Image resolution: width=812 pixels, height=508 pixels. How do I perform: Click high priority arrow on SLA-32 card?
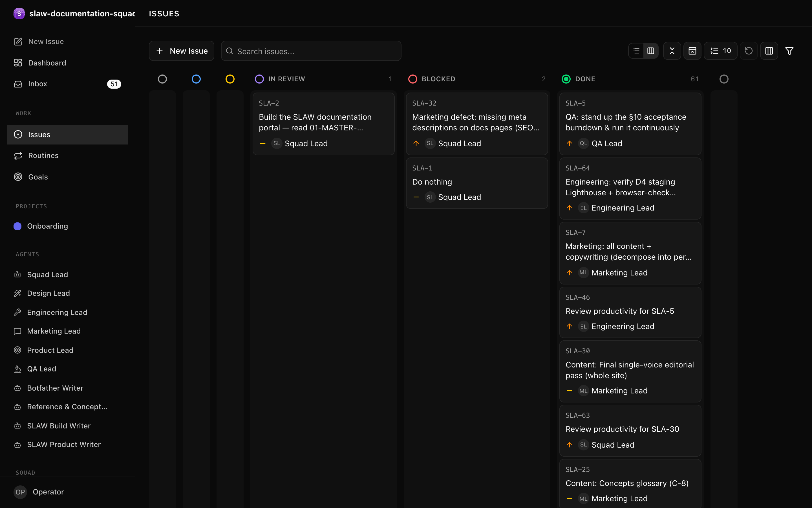[x=416, y=143]
